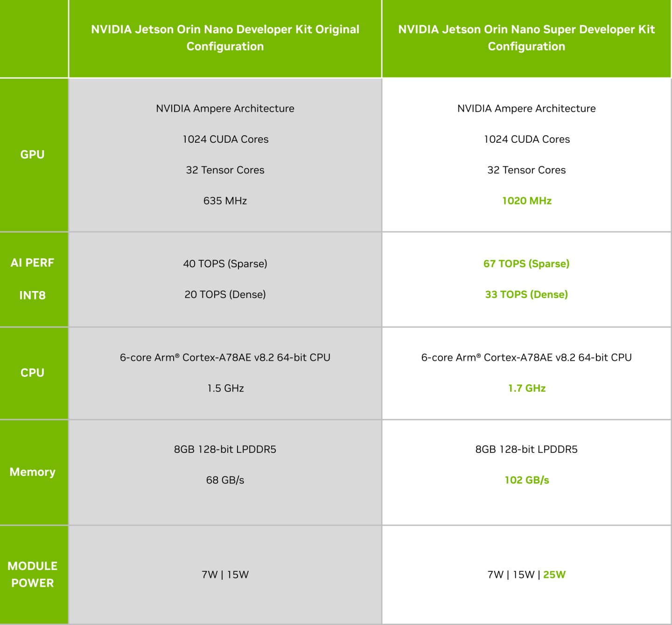The width and height of the screenshot is (672, 625).
Task: Click 7W | 15W in original column
Action: (225, 575)
